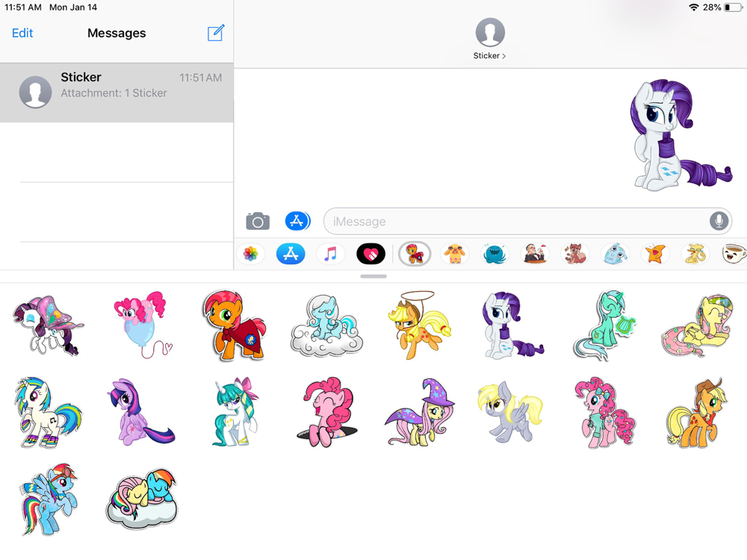Pick the Pinkie Pie on blue balloon sticker
747x560 pixels.
143,324
